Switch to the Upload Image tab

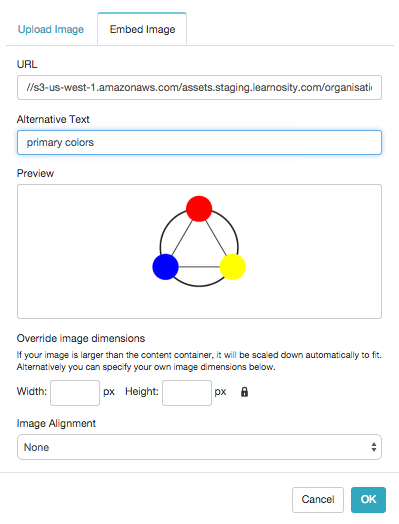coord(51,29)
